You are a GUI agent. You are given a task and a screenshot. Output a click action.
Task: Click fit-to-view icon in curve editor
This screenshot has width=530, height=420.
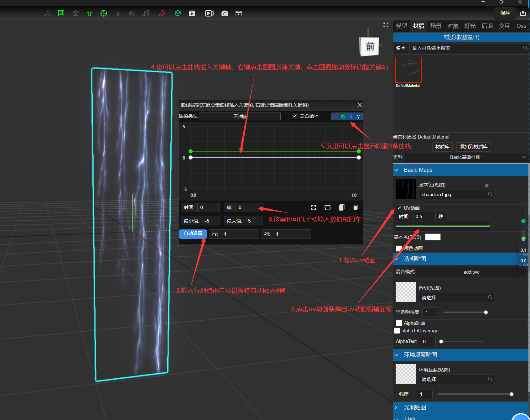313,207
